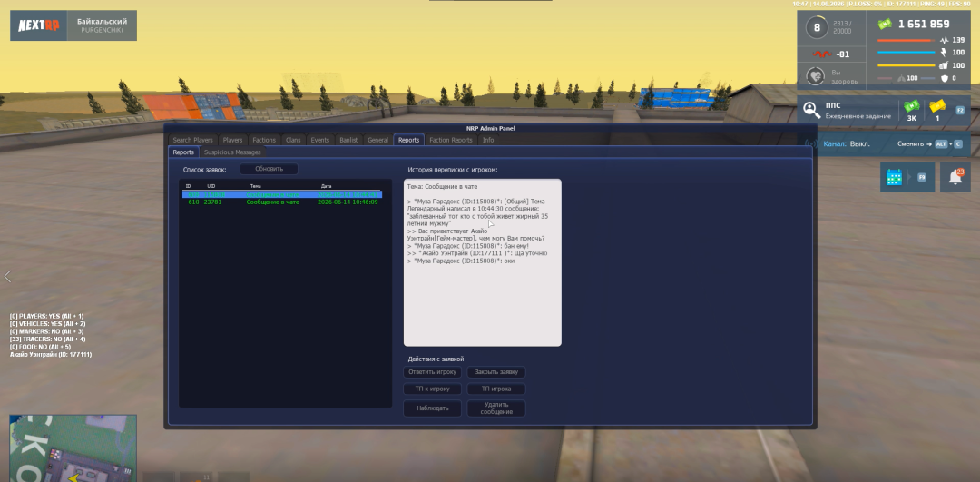Switch to Suspicious Messages sub-tab
The width and height of the screenshot is (980, 482).
[x=232, y=152]
